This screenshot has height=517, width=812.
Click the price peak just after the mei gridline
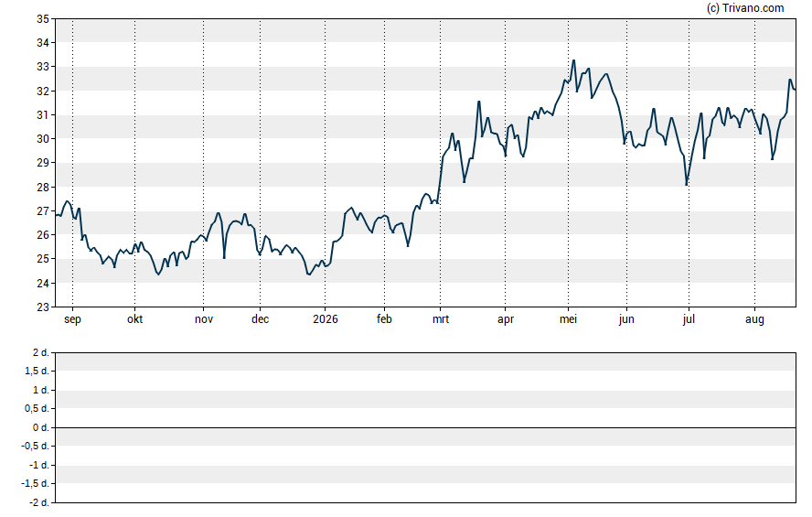pos(573,60)
